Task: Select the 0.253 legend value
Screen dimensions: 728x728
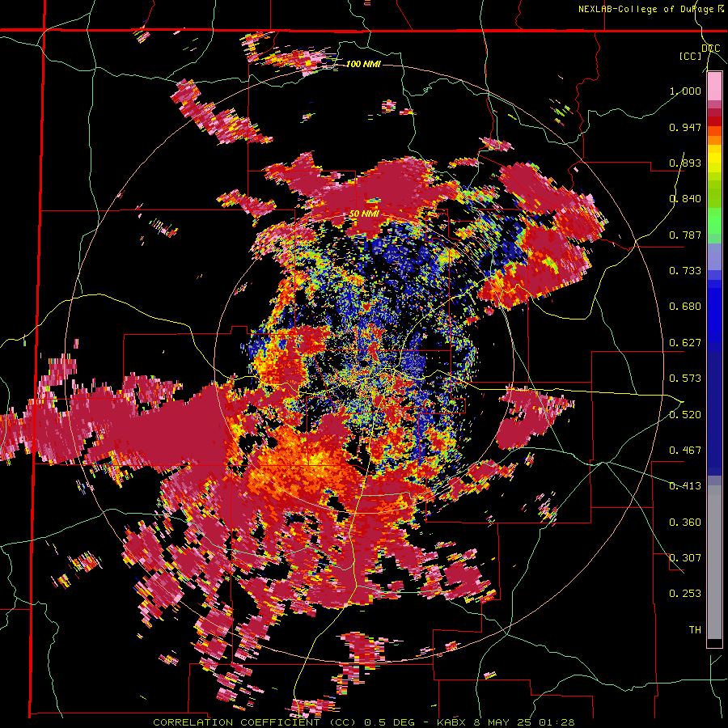Action: (685, 594)
